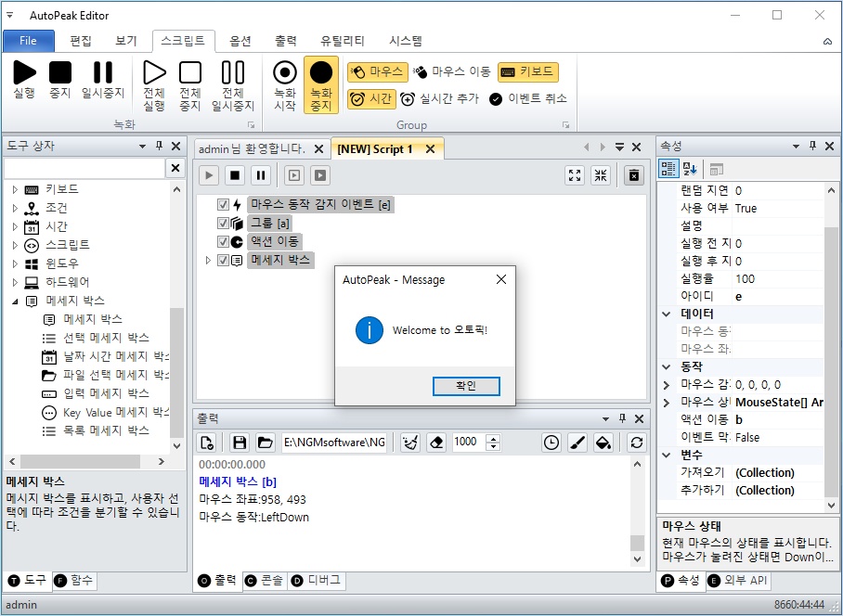Image resolution: width=843 pixels, height=616 pixels.
Task: Switch to the 보기 ribbon tab
Action: 126,41
